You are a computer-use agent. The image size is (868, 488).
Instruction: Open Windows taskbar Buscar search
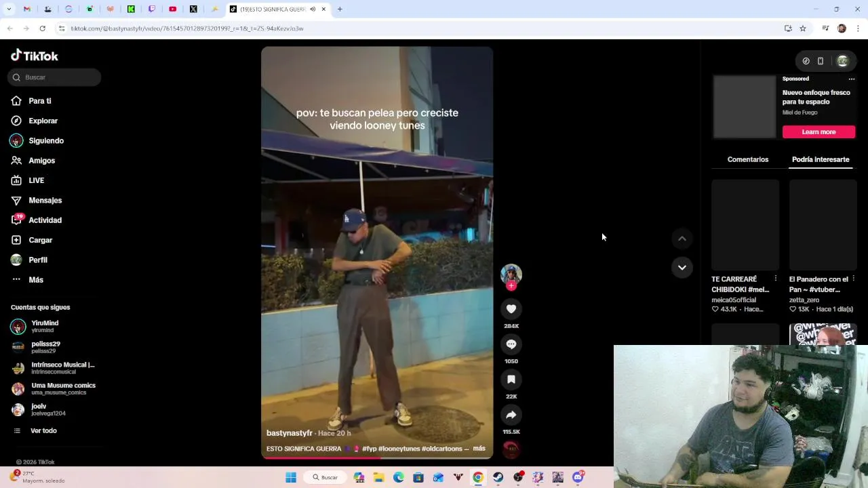(x=325, y=477)
